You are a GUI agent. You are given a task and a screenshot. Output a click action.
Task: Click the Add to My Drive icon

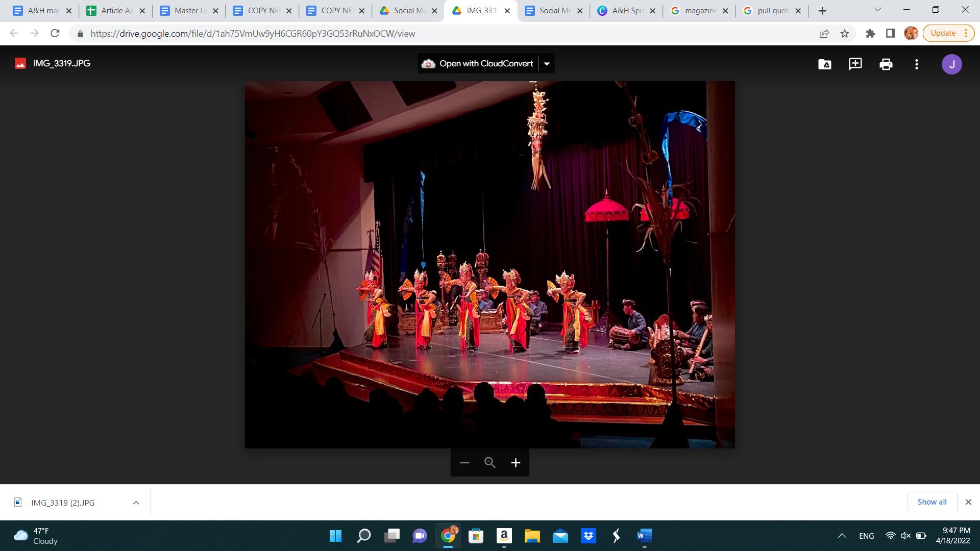point(824,64)
